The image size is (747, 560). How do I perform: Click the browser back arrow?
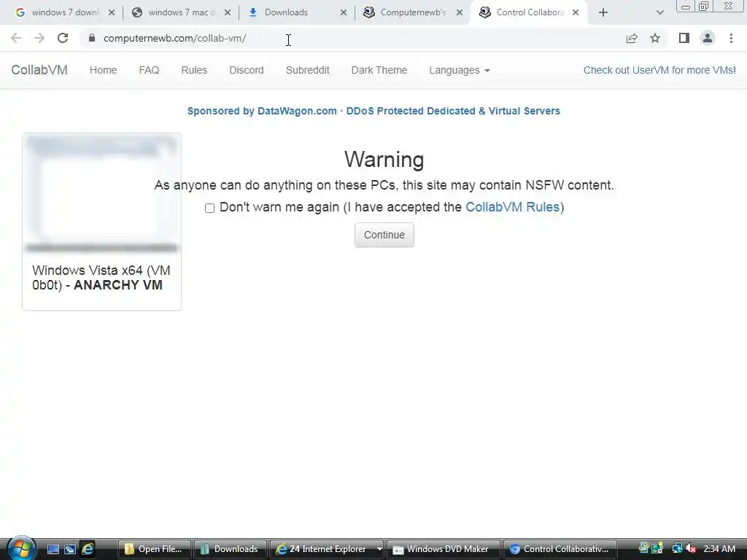tap(16, 38)
